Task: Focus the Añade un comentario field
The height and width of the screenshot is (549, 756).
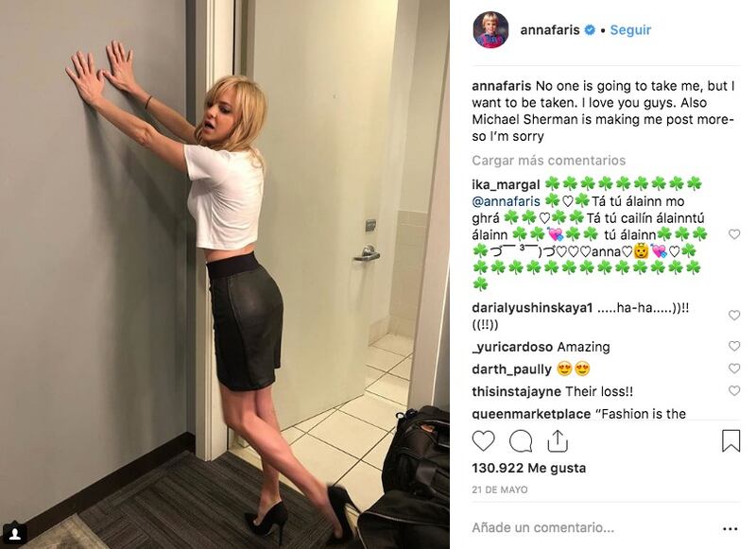Action: click(x=593, y=528)
